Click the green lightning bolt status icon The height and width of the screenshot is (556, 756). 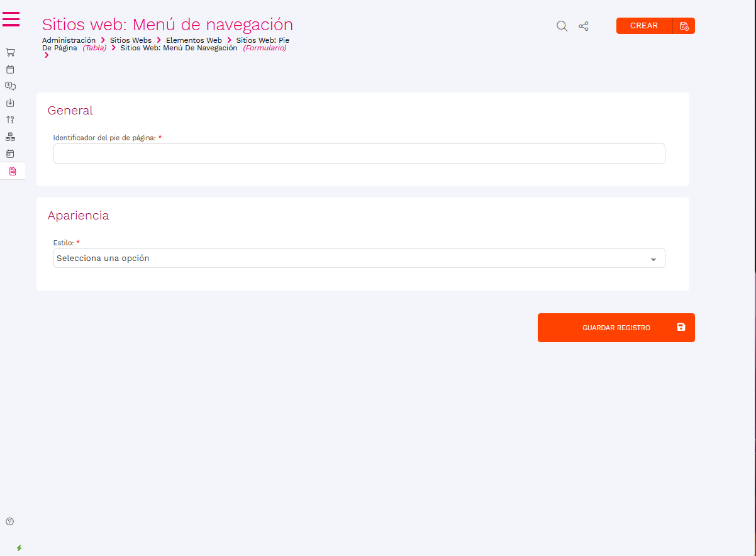(x=19, y=548)
